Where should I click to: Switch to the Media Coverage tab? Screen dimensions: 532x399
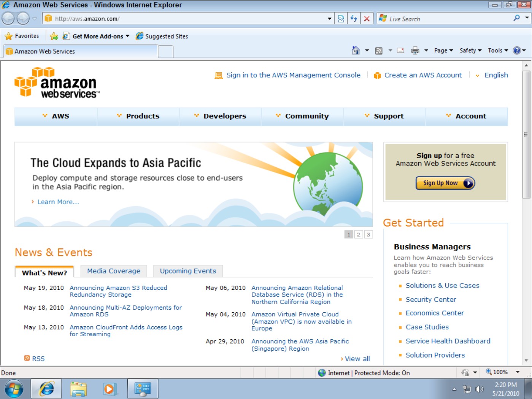(114, 271)
